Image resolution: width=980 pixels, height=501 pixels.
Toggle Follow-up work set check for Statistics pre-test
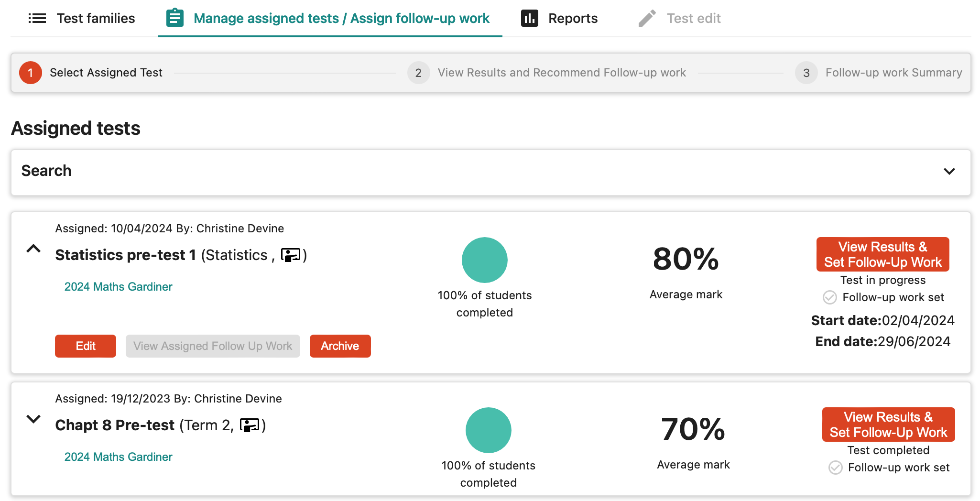coord(830,297)
